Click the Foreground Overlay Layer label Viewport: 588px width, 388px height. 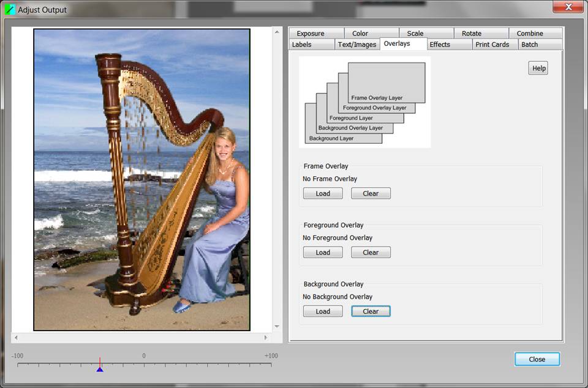coord(375,108)
